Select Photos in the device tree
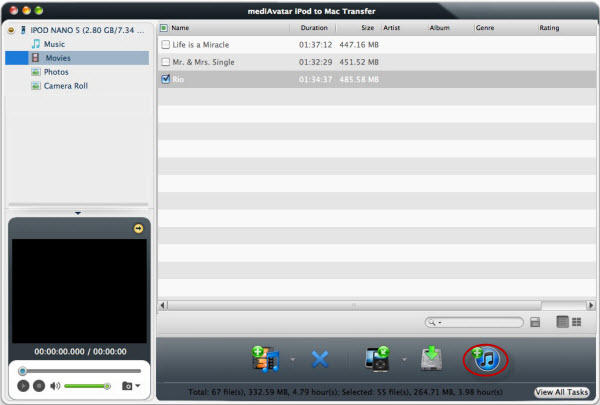The width and height of the screenshot is (600, 405). point(56,72)
